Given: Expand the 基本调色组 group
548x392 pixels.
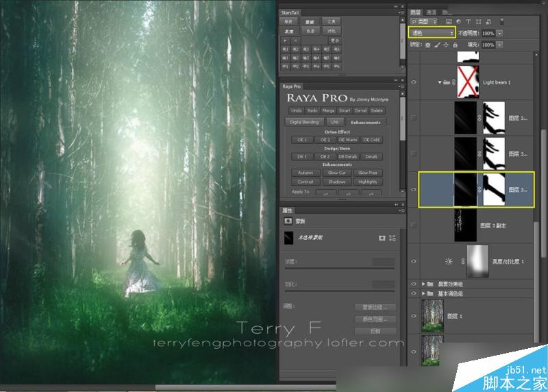Looking at the screenshot, I should point(423,293).
